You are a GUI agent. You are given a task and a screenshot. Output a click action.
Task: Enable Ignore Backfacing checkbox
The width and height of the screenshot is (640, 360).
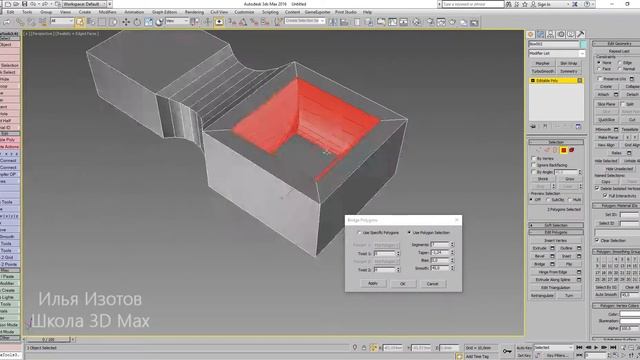click(x=533, y=165)
